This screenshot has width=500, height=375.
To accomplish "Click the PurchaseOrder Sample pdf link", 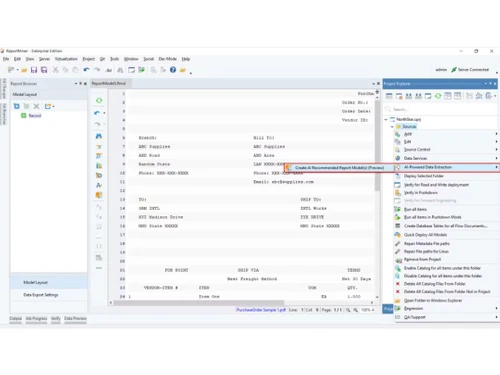I will click(261, 310).
